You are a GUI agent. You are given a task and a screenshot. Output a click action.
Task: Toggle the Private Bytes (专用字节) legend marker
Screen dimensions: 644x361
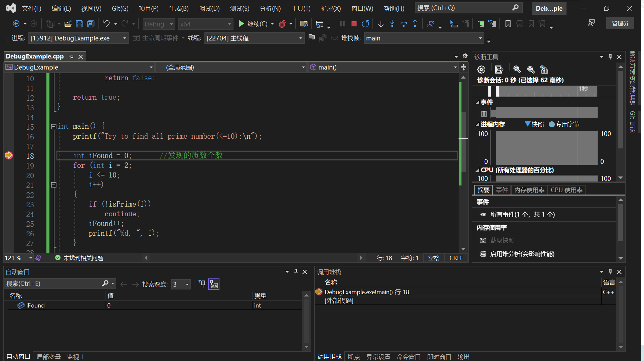coord(551,124)
